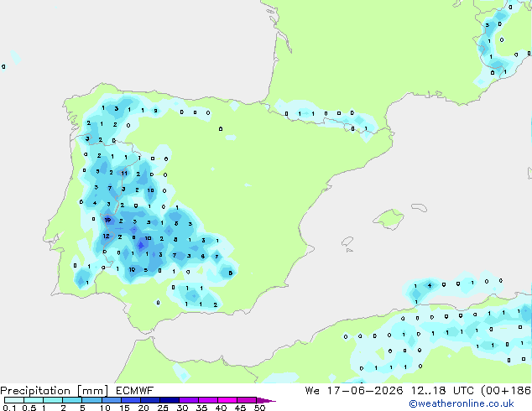The image size is (532, 411).
Task: Click the 35–40 mm violet legend swatch
Action: click(x=207, y=400)
